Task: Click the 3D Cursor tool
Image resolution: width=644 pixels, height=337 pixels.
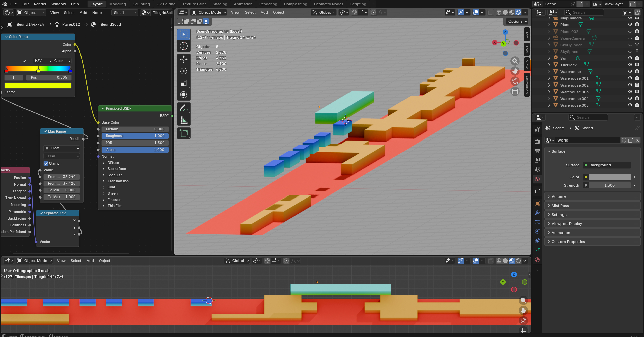Action: tap(184, 46)
